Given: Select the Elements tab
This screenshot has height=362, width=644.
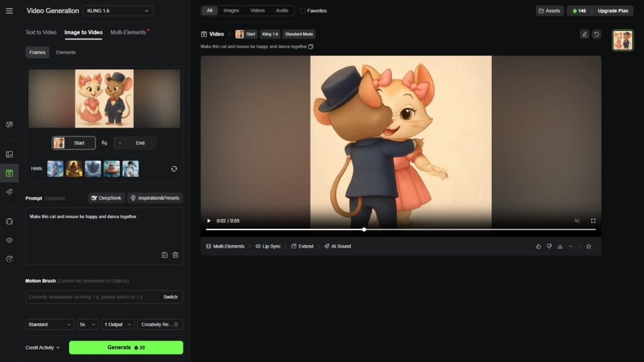Looking at the screenshot, I should (66, 52).
